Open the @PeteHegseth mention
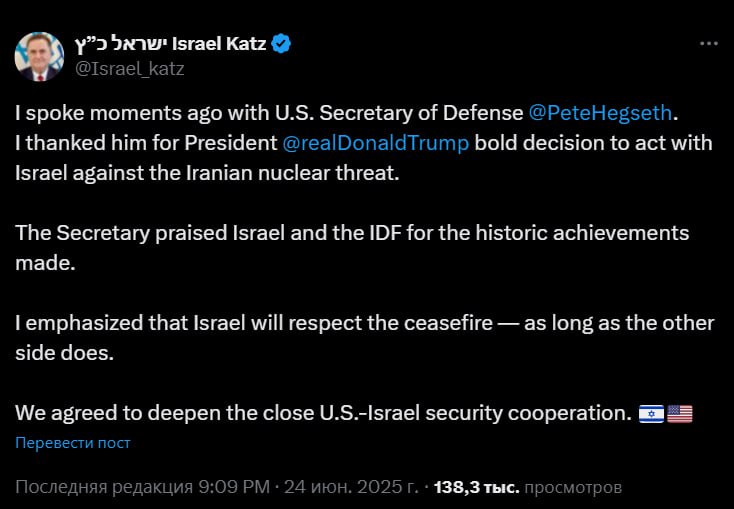This screenshot has width=734, height=509. [600, 113]
